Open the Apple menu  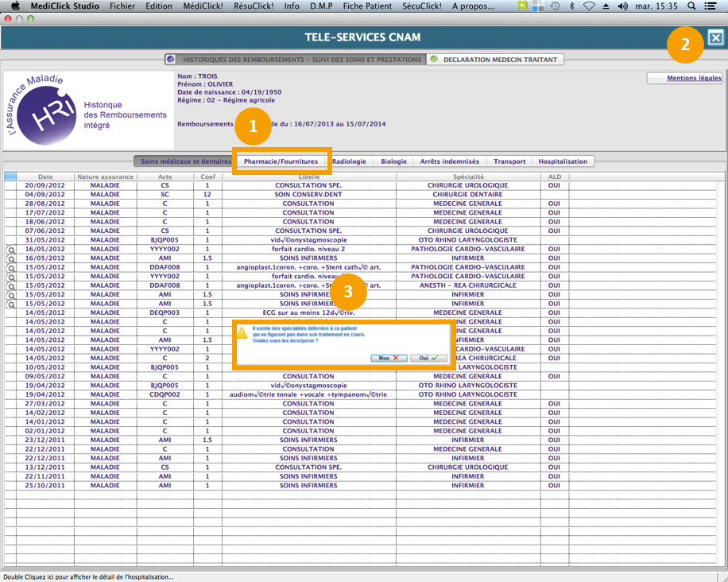click(x=15, y=6)
